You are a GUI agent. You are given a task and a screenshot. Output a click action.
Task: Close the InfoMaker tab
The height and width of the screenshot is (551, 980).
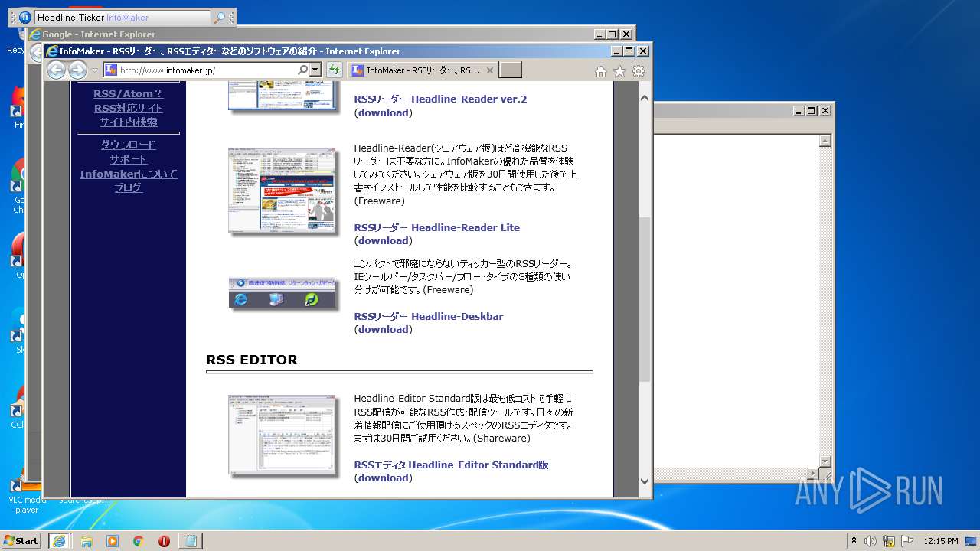[490, 70]
